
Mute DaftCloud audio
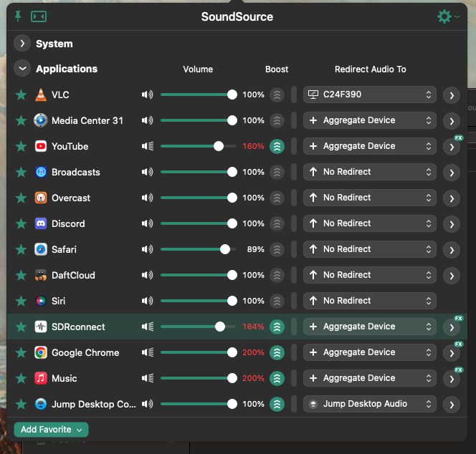click(x=147, y=275)
